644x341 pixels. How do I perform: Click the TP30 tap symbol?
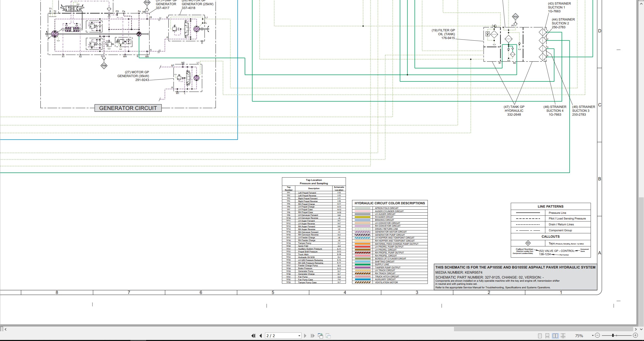pyautogui.click(x=104, y=66)
